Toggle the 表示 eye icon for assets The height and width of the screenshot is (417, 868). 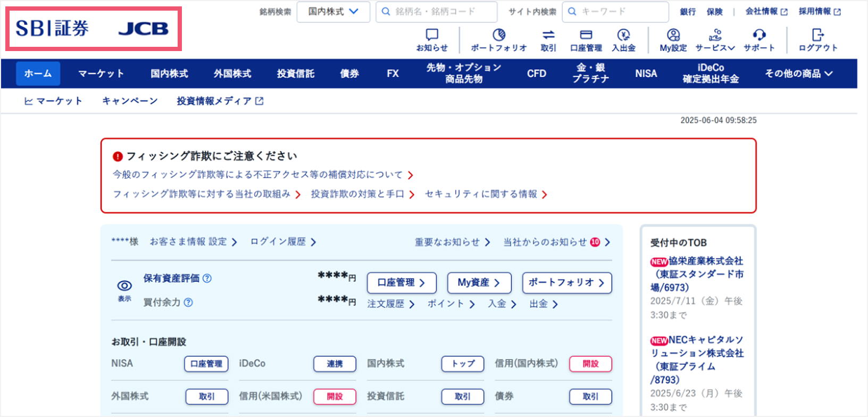point(124,286)
